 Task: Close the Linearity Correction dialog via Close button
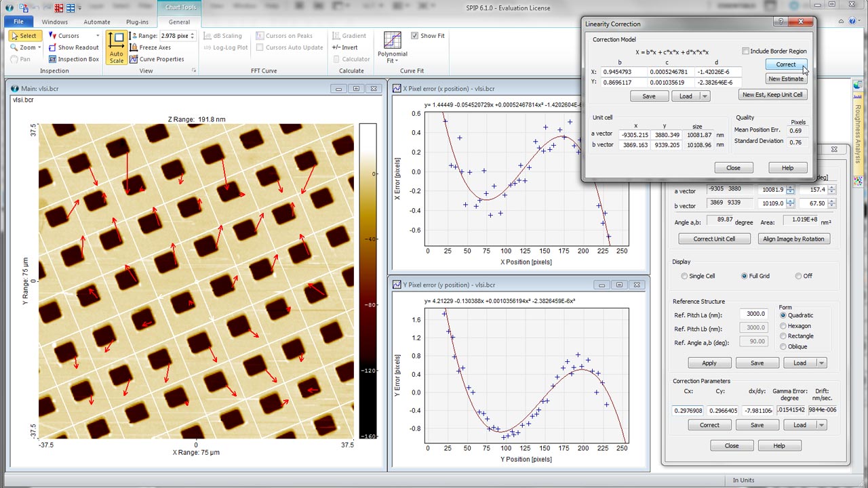(733, 167)
